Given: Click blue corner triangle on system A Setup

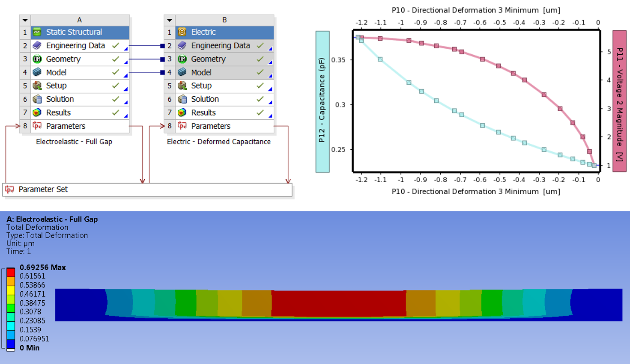Looking at the screenshot, I should click(126, 89).
